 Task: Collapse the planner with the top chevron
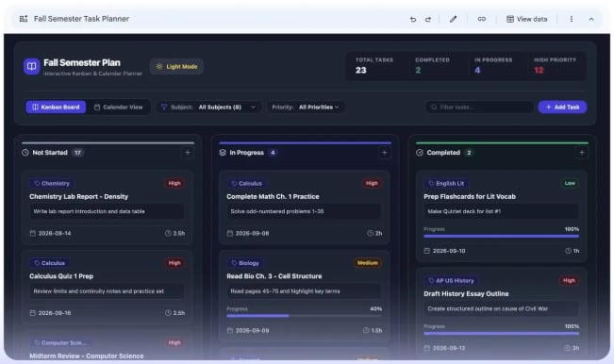point(591,19)
